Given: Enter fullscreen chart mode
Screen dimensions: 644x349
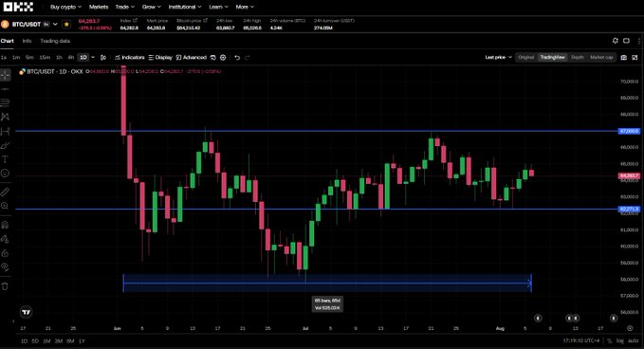Looking at the screenshot, I should (x=635, y=58).
